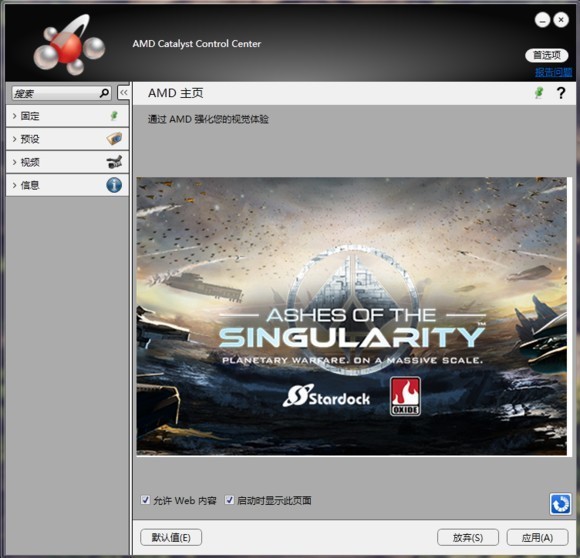The image size is (580, 558).
Task: Open the 报告问题 link
Action: (x=553, y=72)
